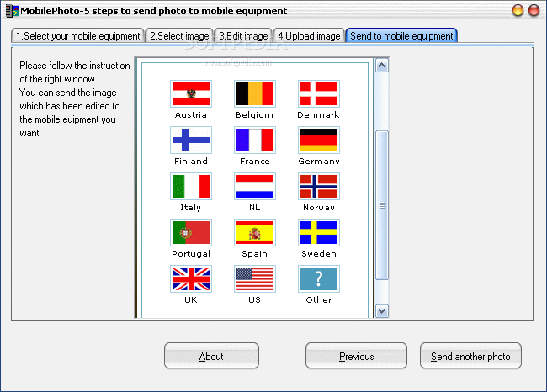Click the Spain flag icon
547x392 pixels.
click(x=255, y=233)
